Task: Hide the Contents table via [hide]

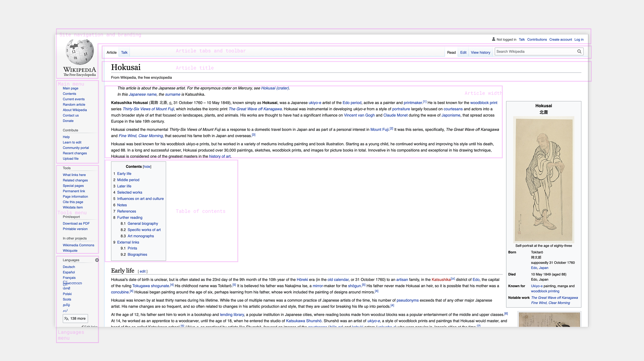Action: tap(147, 167)
